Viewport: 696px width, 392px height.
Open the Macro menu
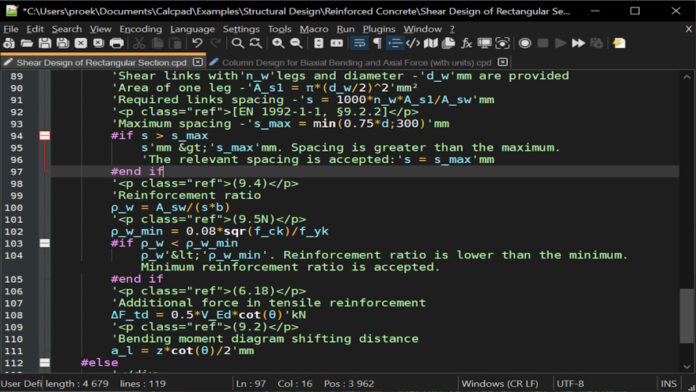click(x=314, y=29)
